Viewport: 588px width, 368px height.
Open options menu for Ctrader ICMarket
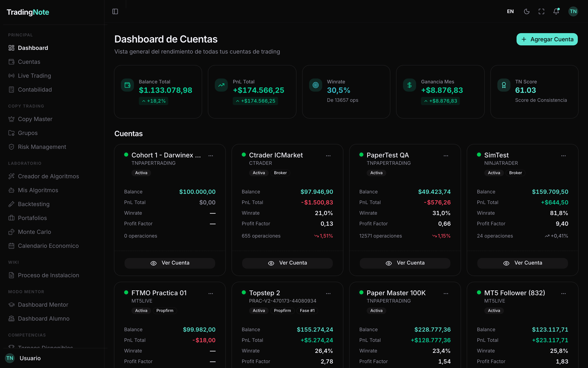[328, 156]
